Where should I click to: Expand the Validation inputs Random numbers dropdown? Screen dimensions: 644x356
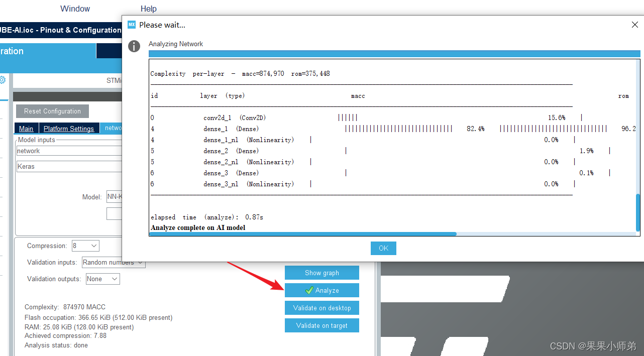(x=114, y=263)
